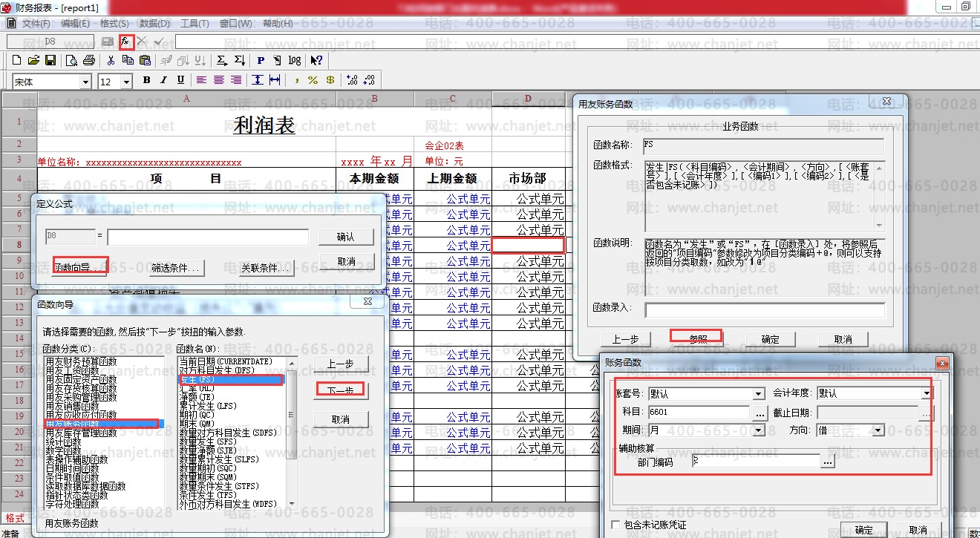Enable the 包含未记账凭证 checkbox

point(615,525)
